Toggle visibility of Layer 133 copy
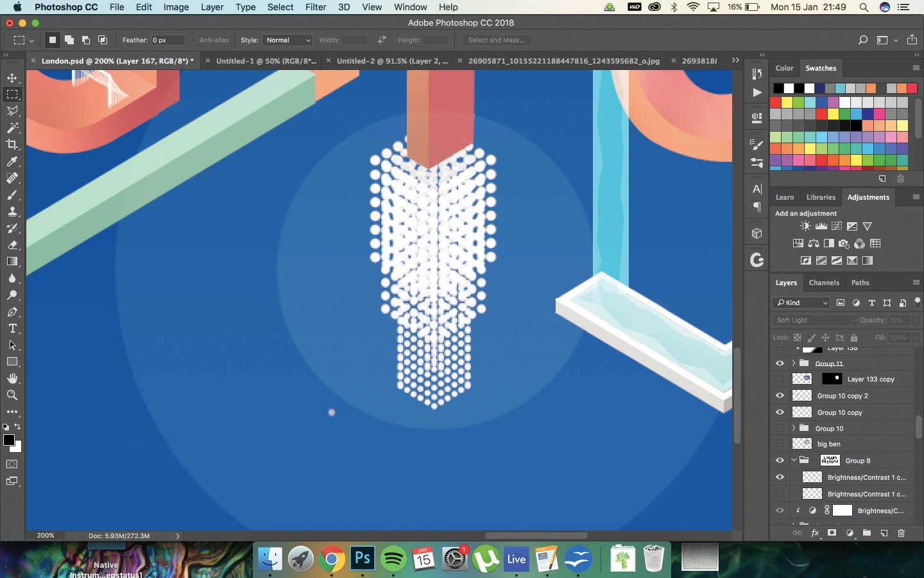The height and width of the screenshot is (578, 924). coord(780,379)
